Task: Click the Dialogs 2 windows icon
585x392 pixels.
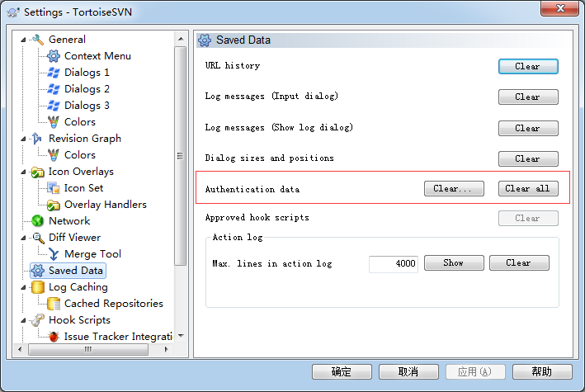Action: (x=54, y=89)
